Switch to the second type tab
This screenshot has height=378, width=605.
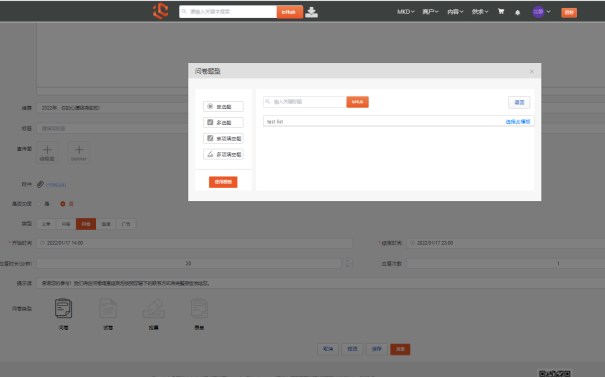[66, 224]
